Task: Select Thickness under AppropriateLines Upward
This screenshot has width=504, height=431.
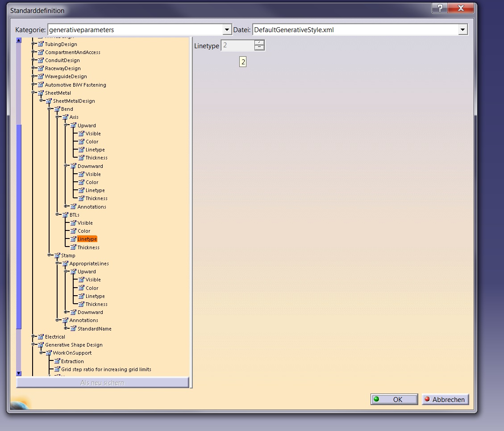Action: [x=96, y=304]
